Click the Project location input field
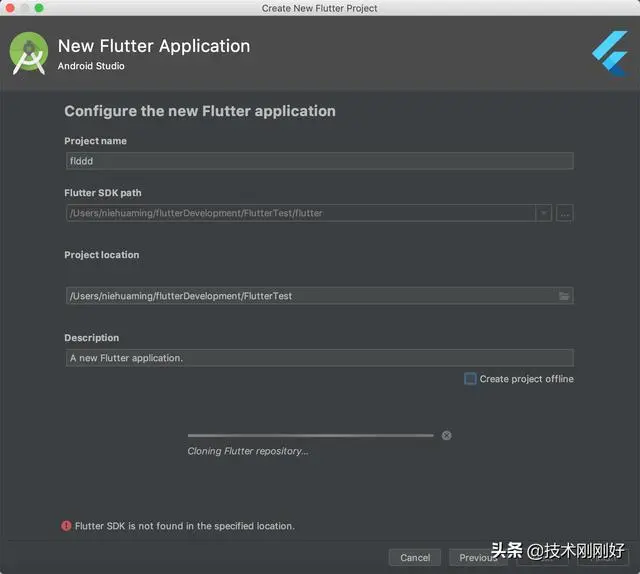The width and height of the screenshot is (640, 574). 319,296
